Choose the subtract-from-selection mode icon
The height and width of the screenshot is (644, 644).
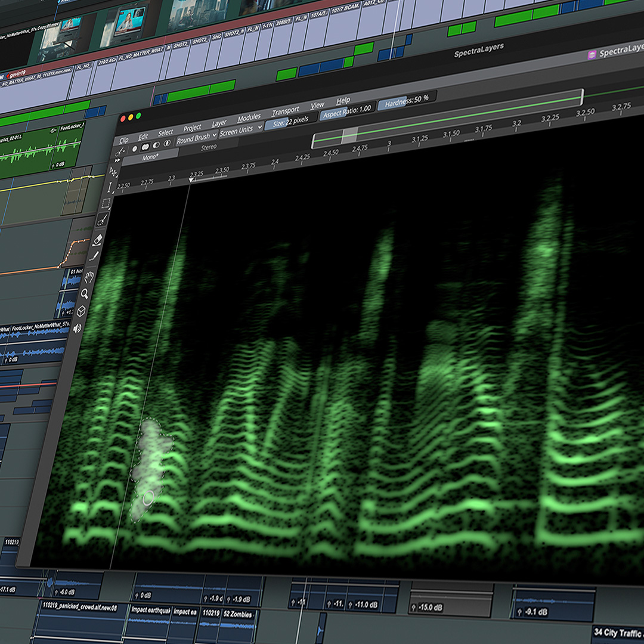tap(156, 145)
